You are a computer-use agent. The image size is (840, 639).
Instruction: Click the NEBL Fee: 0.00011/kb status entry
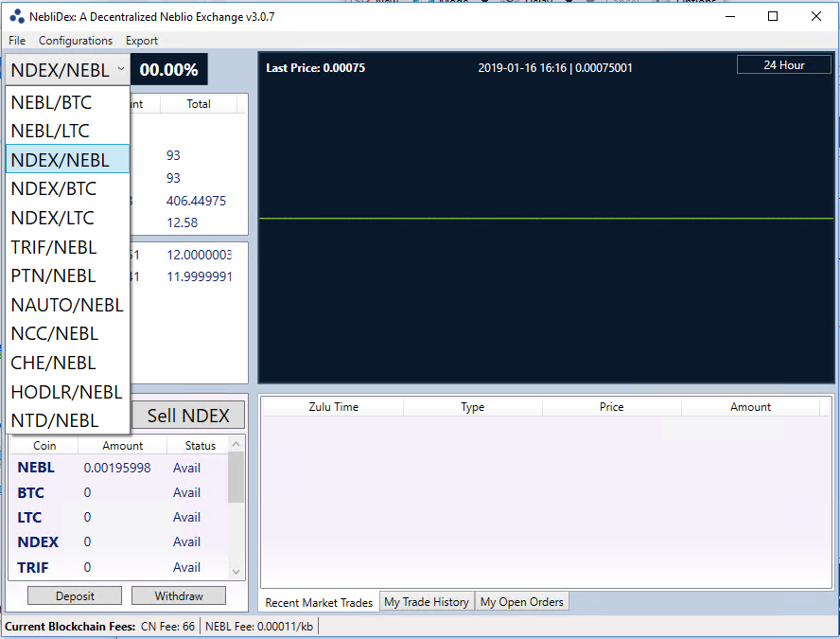pos(259,626)
